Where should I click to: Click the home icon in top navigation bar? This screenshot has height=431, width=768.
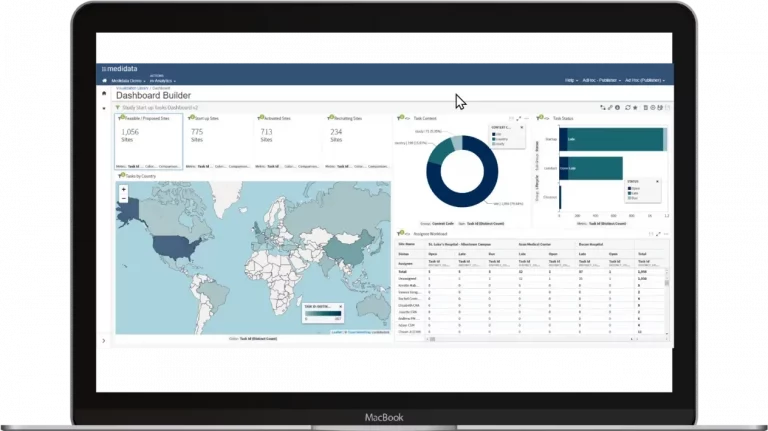click(x=105, y=80)
